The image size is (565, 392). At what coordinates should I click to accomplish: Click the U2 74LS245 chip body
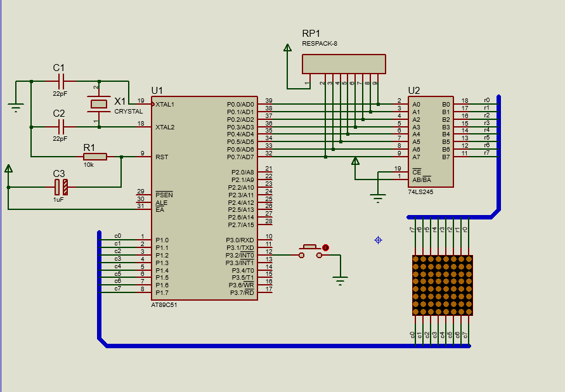(431, 141)
